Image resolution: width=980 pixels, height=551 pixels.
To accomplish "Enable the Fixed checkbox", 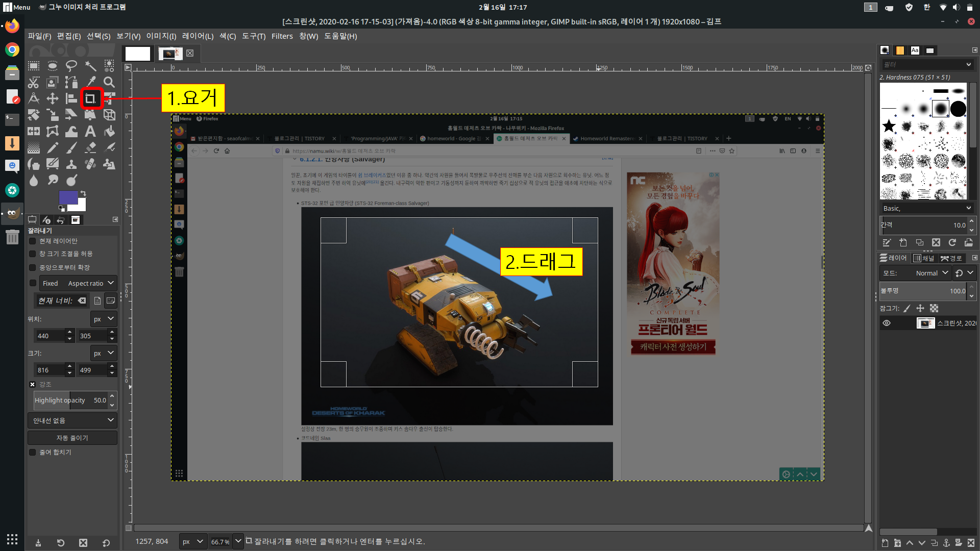I will click(x=33, y=283).
